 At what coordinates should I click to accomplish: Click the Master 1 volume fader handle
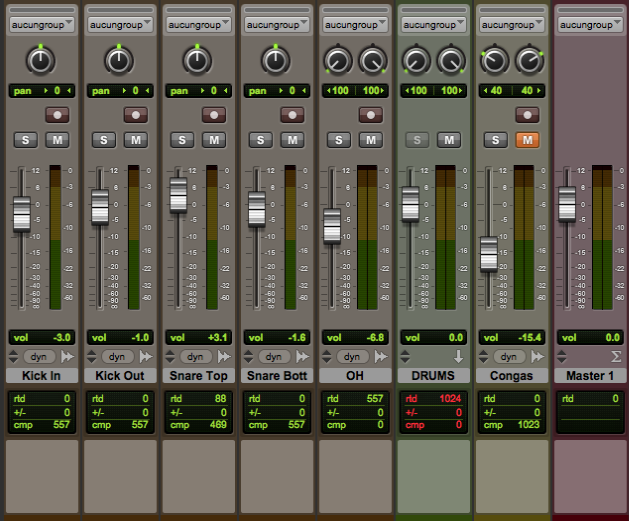tap(567, 204)
